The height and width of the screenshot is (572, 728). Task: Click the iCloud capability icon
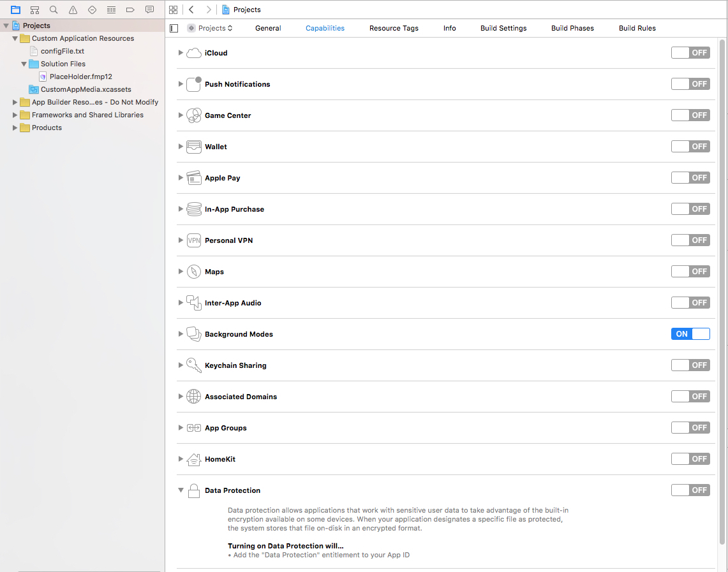pos(193,52)
